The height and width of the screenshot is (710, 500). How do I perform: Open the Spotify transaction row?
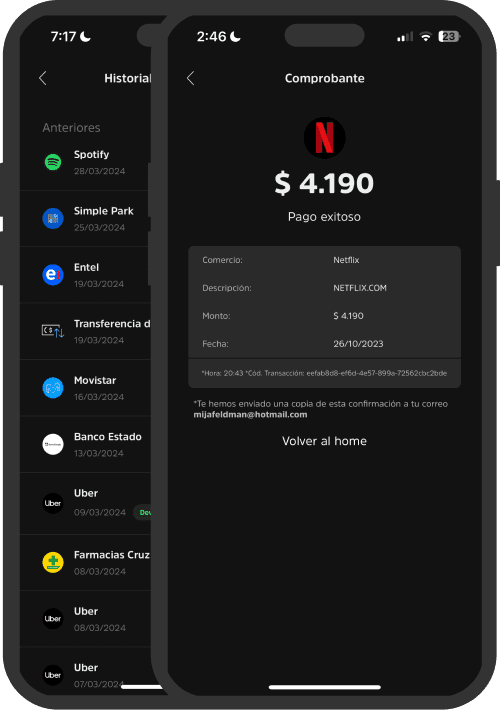click(86, 162)
